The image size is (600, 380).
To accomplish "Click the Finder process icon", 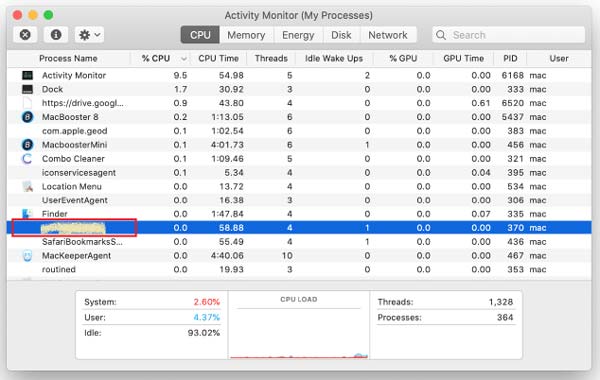I will [27, 214].
